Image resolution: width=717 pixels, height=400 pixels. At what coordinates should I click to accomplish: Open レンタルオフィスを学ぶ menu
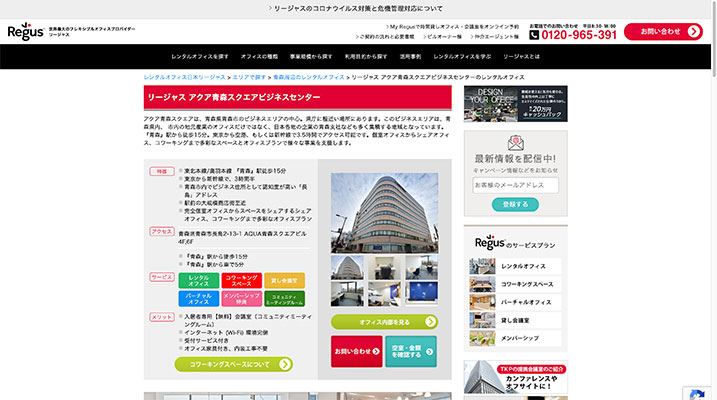[x=462, y=57]
